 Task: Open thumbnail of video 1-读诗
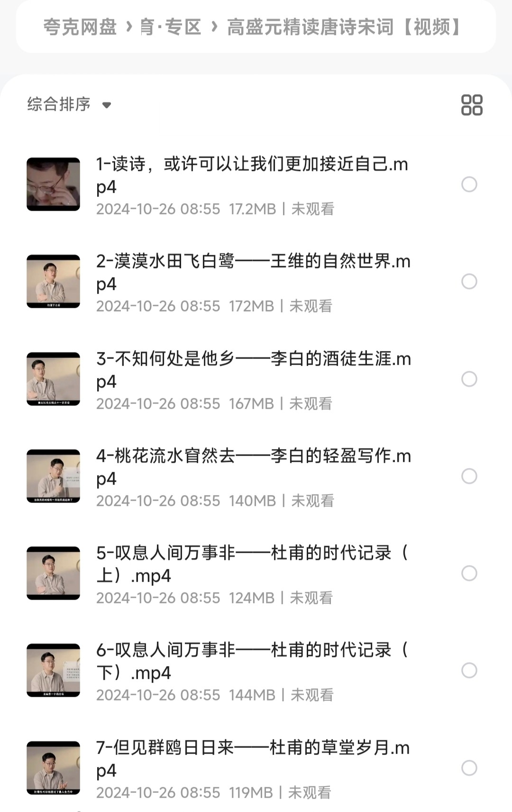pyautogui.click(x=53, y=184)
